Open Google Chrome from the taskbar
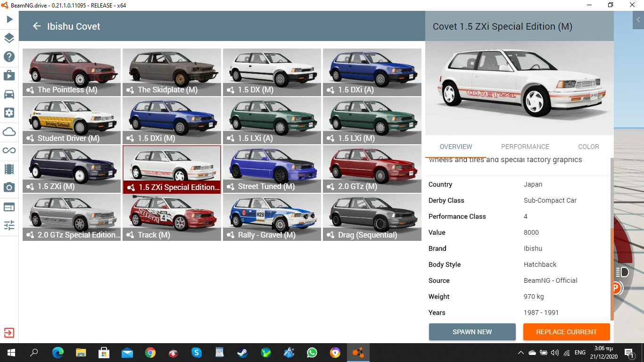644x362 pixels. coord(150,353)
